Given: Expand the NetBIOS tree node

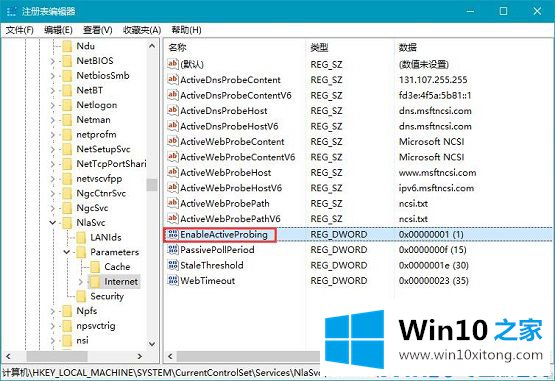Looking at the screenshot, I should coord(52,61).
